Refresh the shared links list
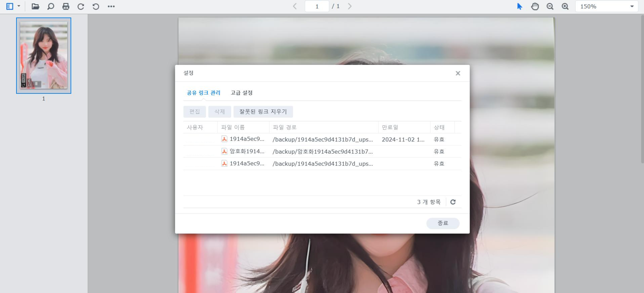644x293 pixels. coord(453,202)
